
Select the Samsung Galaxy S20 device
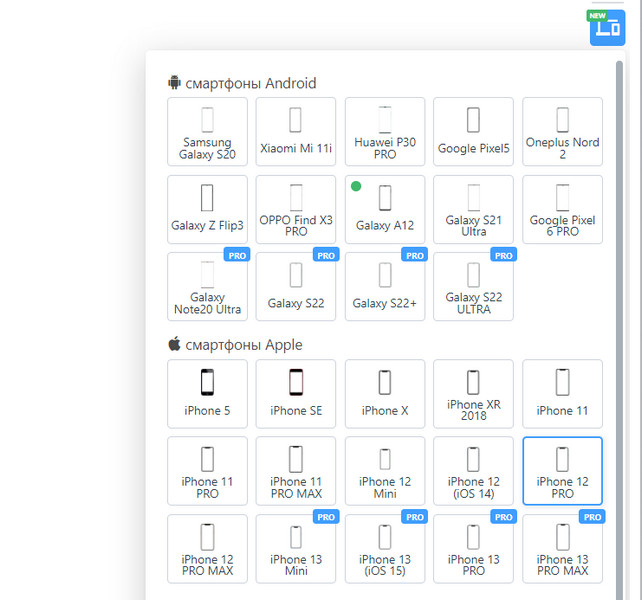tap(207, 131)
